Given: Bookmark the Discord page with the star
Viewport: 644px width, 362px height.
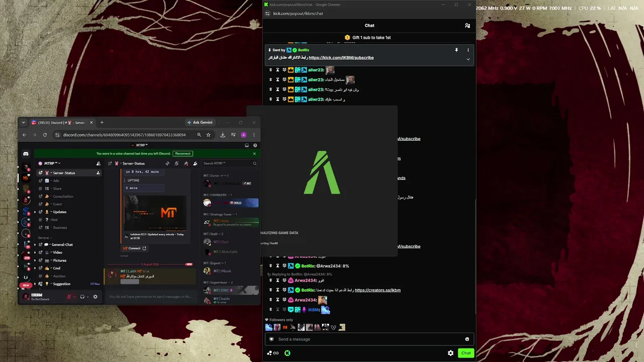Looking at the screenshot, I should coord(208,135).
